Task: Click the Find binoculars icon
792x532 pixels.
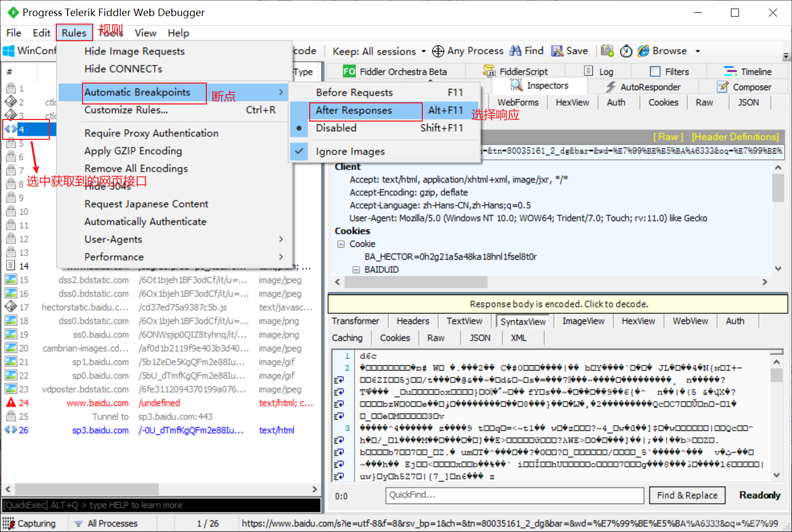Action: 515,51
